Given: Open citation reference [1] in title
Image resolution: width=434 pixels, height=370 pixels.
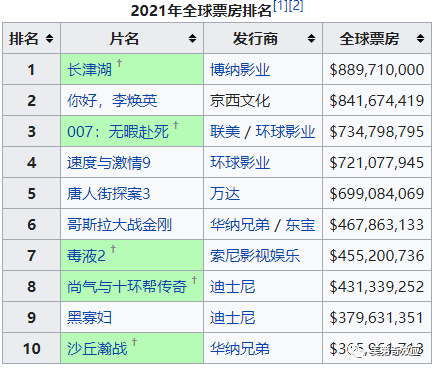Looking at the screenshot, I should (280, 6).
